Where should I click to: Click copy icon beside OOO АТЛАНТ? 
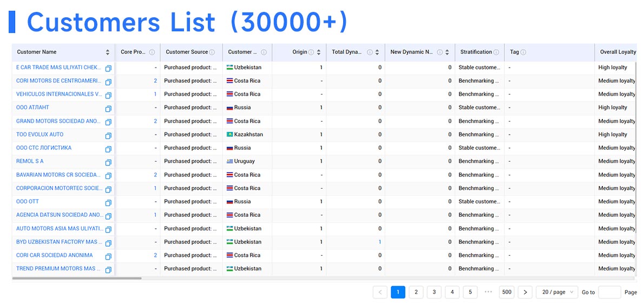(108, 108)
